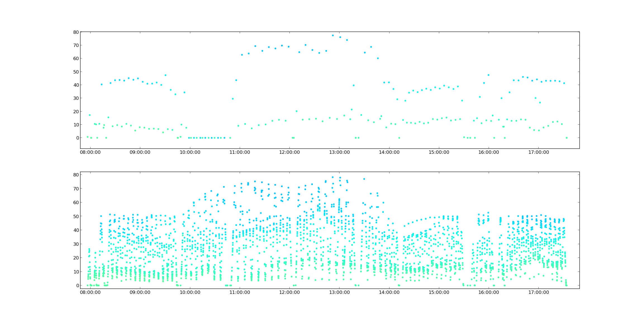Select the highest data point in upper scatter
This screenshot has height=321, width=644.
pos(333,36)
